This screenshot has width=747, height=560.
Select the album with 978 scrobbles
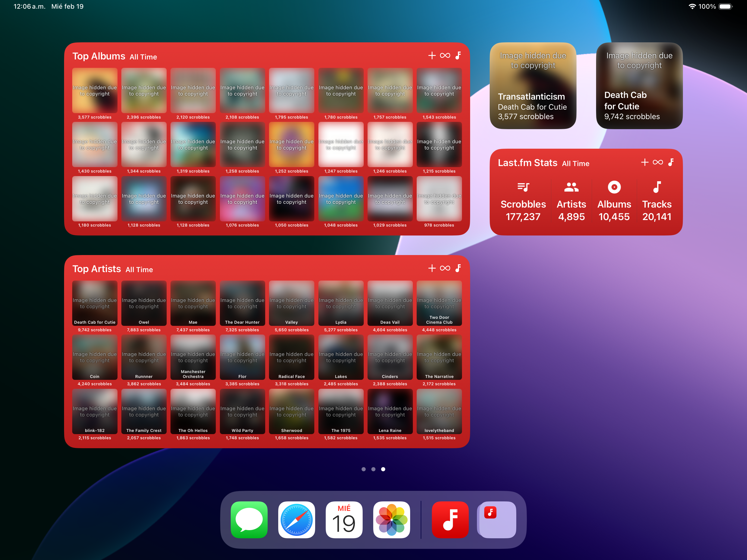(x=439, y=199)
